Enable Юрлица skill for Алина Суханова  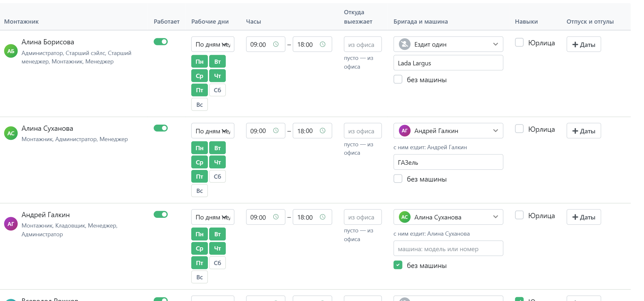tap(519, 129)
